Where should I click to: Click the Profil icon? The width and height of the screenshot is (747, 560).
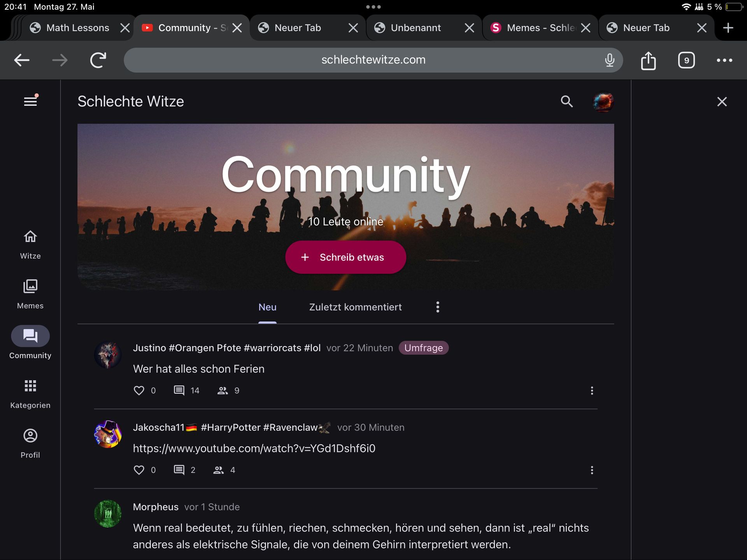click(30, 435)
